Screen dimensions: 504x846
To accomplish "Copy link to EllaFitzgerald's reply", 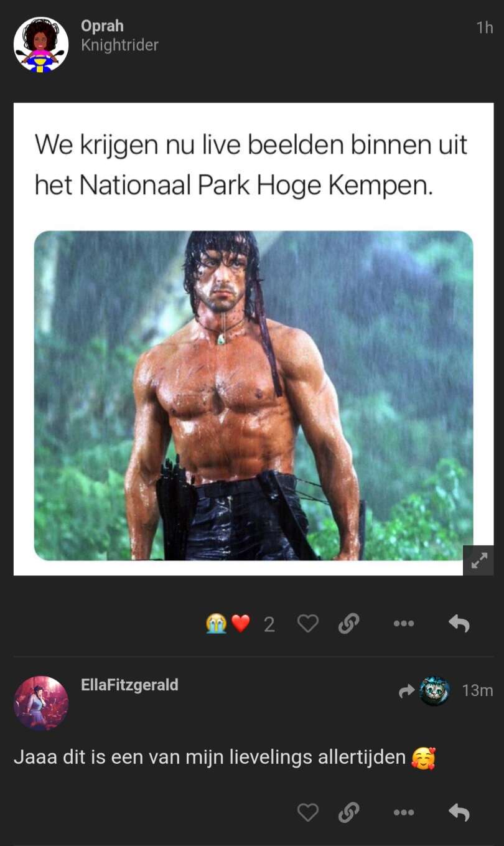I will click(348, 812).
